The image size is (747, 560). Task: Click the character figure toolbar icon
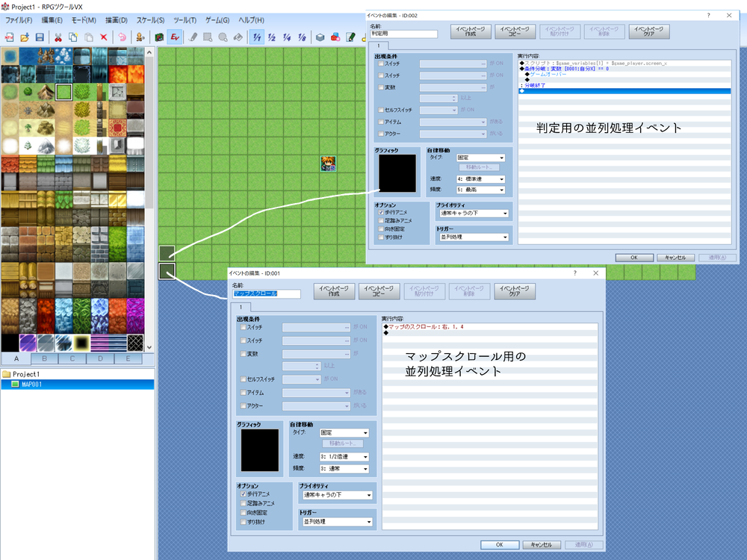coord(140,37)
